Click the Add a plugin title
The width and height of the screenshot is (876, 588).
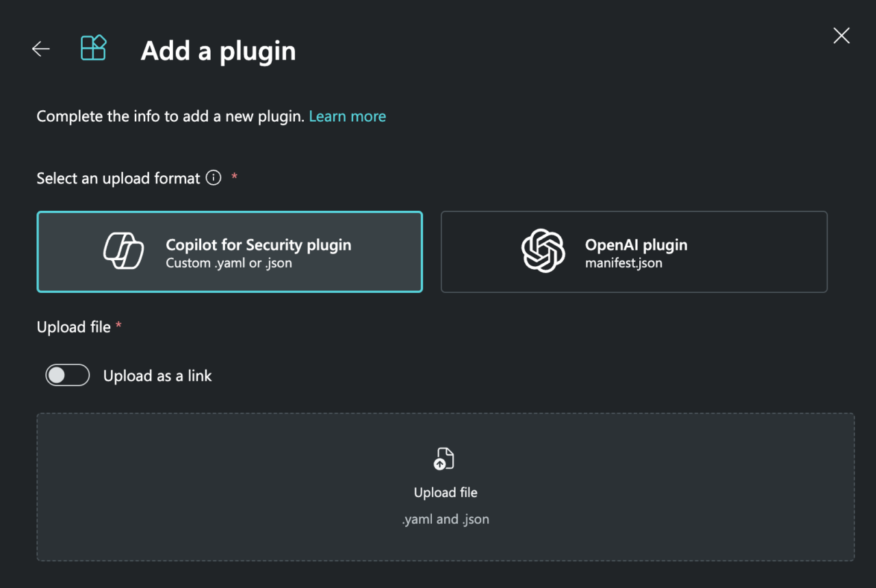click(218, 50)
